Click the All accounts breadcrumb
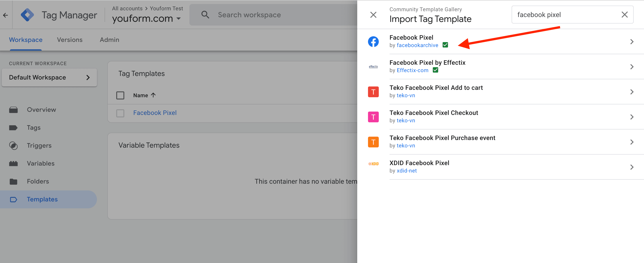644x263 pixels. (127, 9)
